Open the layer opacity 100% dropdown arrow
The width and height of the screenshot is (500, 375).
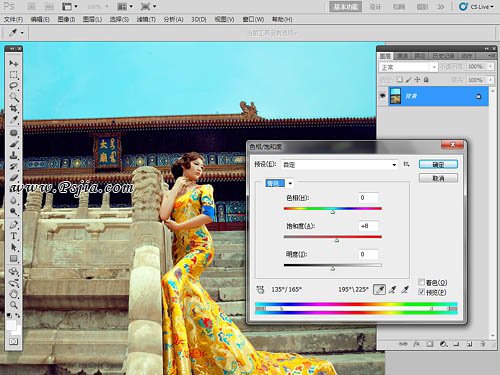click(490, 66)
